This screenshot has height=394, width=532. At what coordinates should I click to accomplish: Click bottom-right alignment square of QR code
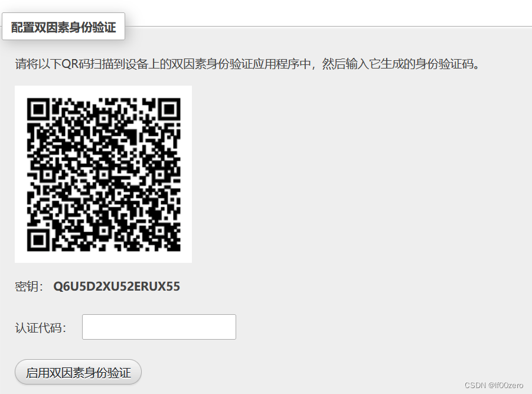tap(159, 231)
